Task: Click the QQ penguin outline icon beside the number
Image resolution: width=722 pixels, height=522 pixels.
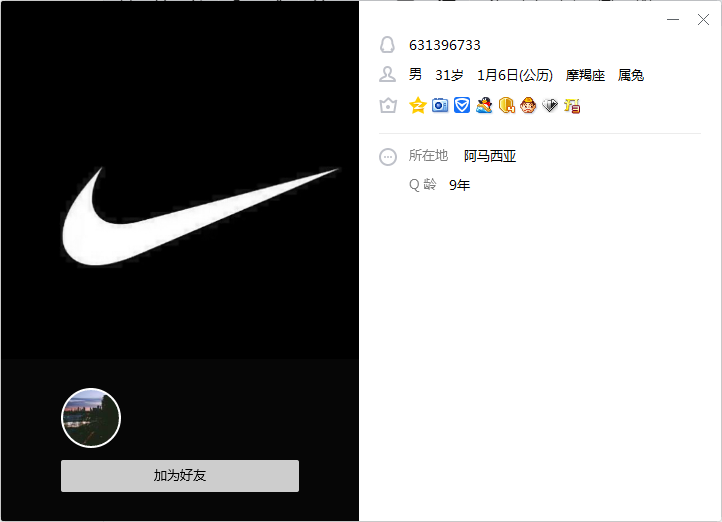Action: [x=387, y=45]
